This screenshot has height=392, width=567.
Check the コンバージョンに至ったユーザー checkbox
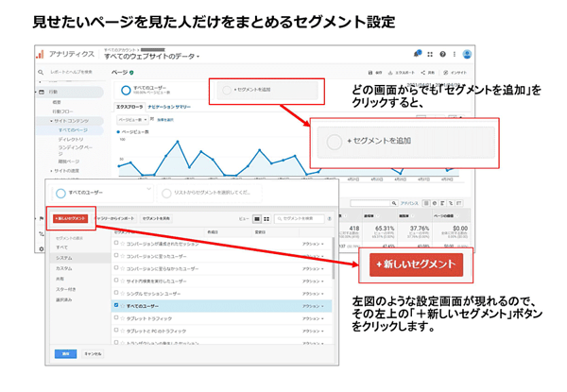tap(116, 255)
